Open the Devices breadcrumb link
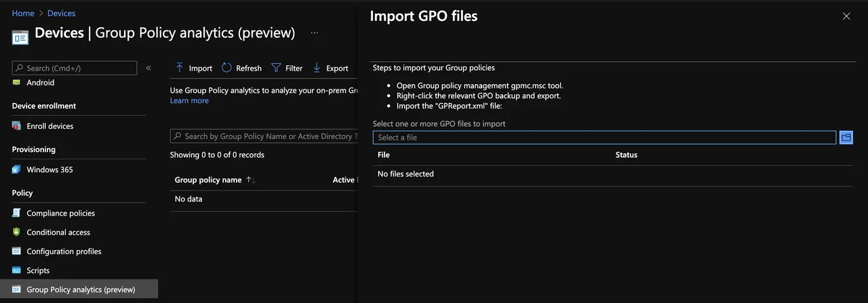 tap(61, 13)
